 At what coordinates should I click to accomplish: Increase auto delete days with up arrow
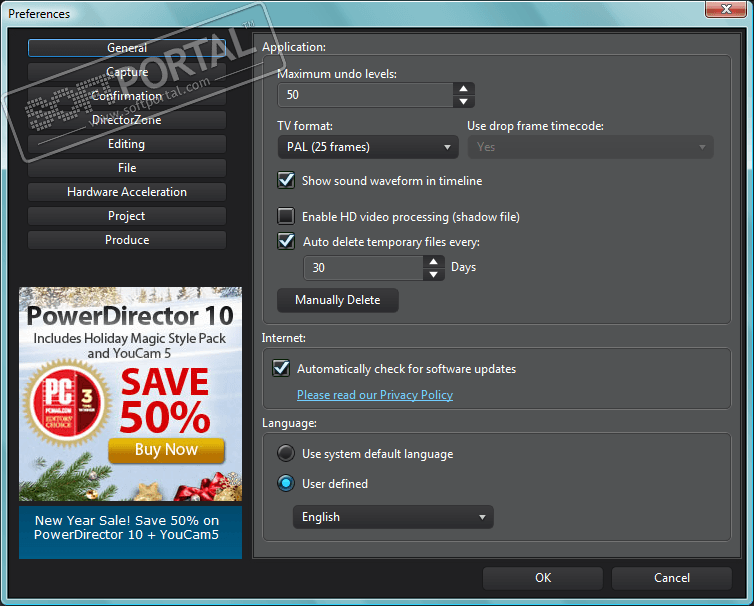click(434, 262)
